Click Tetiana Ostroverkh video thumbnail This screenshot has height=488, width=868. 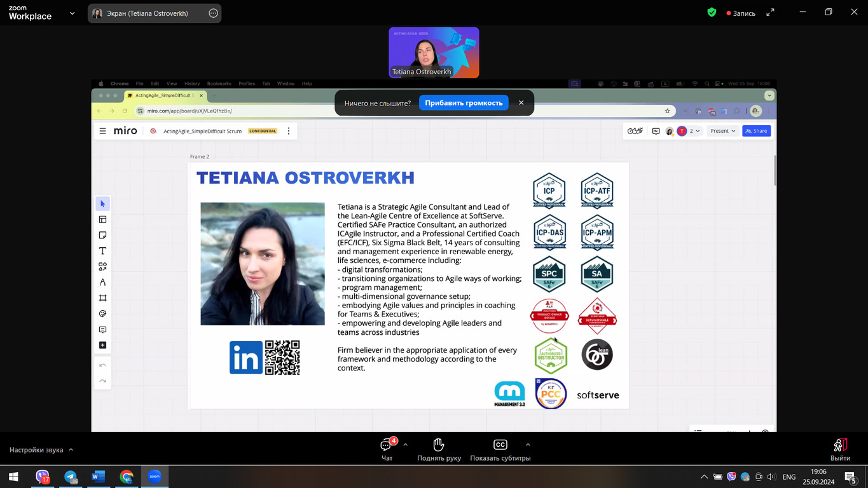434,52
